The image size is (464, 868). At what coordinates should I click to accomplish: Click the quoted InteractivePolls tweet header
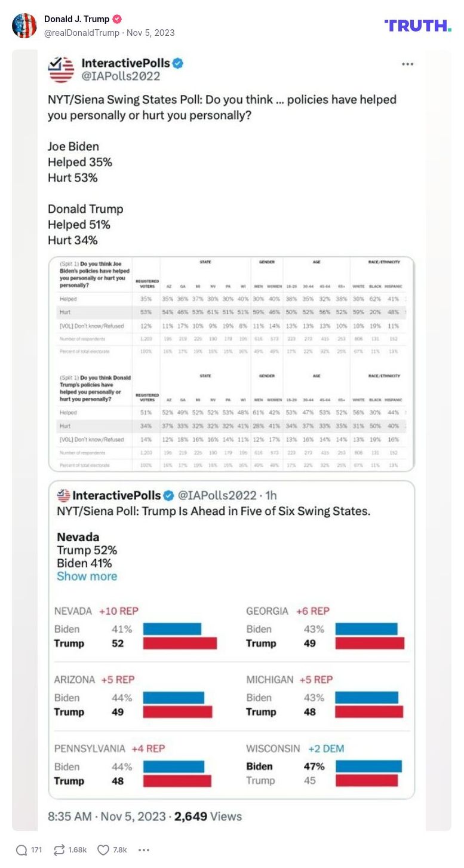pos(167,496)
